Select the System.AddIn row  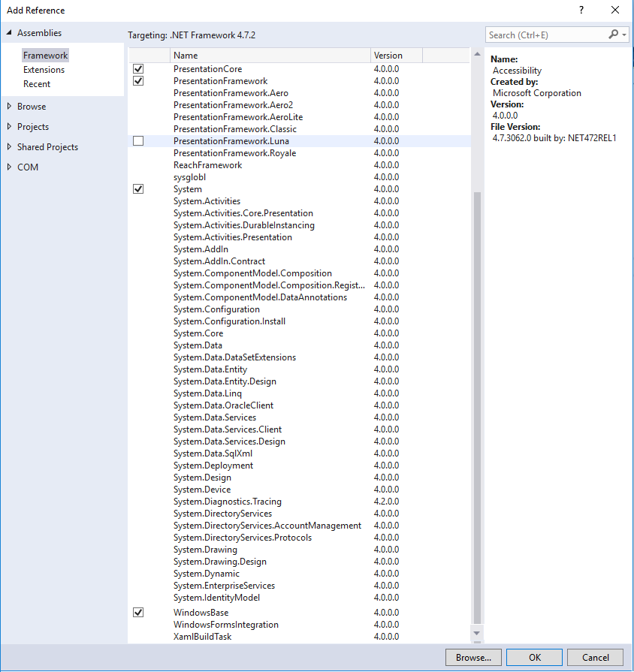(x=299, y=249)
